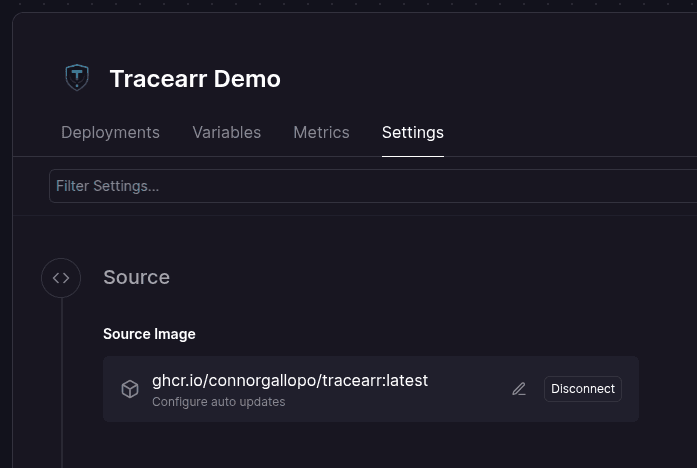Image resolution: width=697 pixels, height=468 pixels.
Task: Switch to the Variables tab
Action: 226,132
